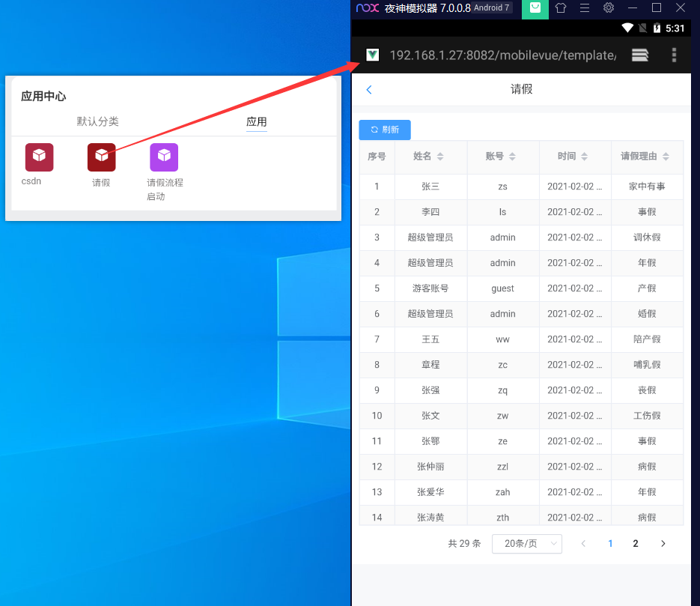Click the Nox skin shirt icon
The height and width of the screenshot is (606, 700).
point(561,8)
